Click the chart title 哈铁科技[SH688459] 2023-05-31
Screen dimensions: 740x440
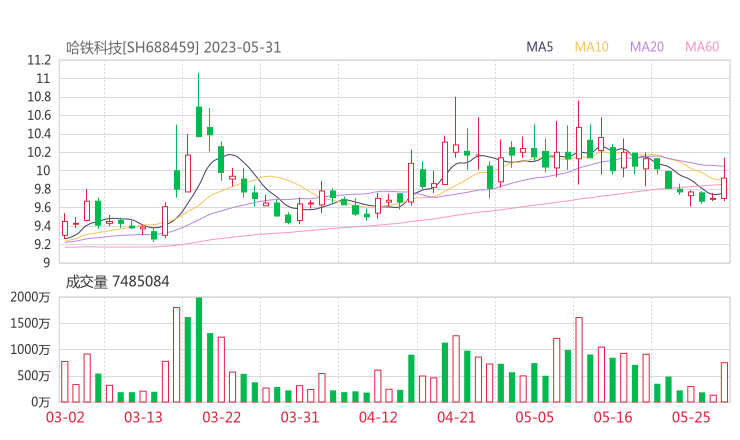173,47
